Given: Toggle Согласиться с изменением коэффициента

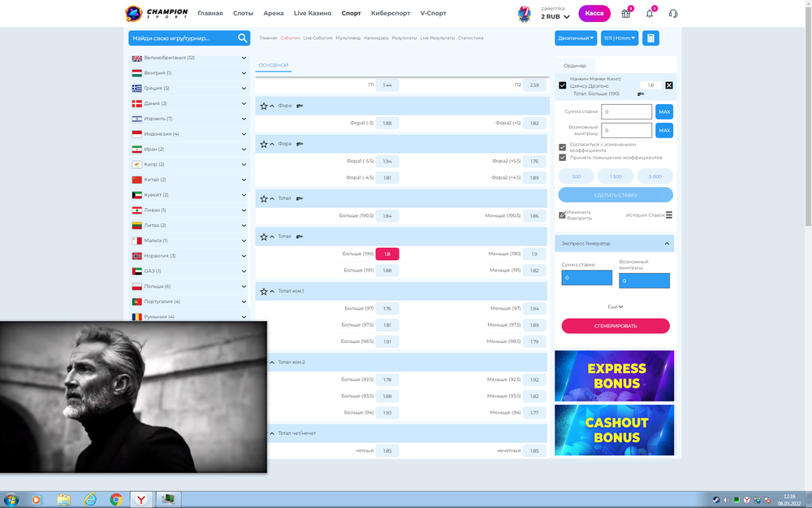Looking at the screenshot, I should [563, 147].
